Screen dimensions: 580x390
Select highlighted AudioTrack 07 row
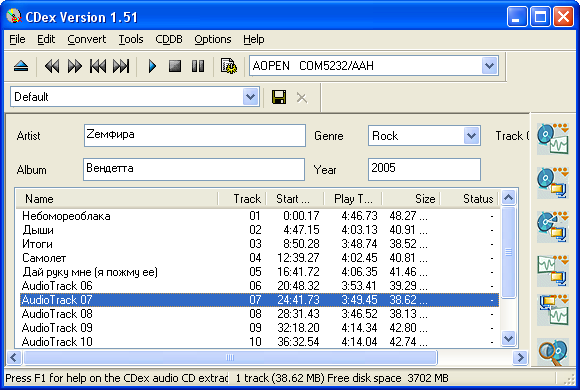click(258, 300)
